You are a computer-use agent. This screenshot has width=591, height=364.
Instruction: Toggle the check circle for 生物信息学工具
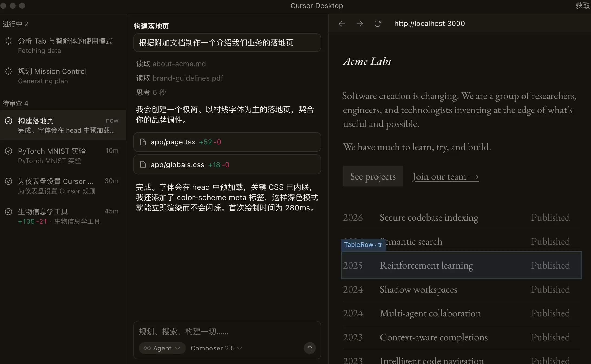pos(9,211)
